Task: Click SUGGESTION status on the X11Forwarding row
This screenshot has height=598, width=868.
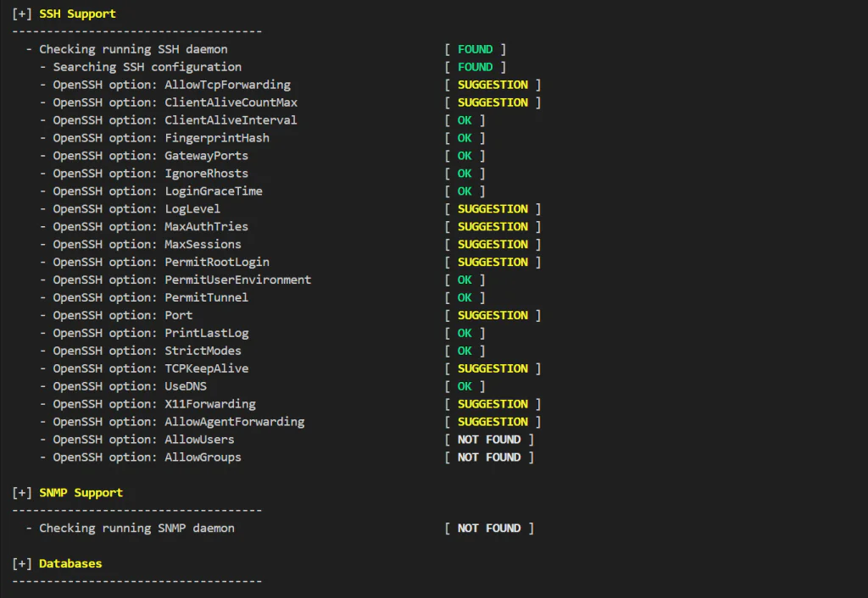Action: pyautogui.click(x=492, y=404)
